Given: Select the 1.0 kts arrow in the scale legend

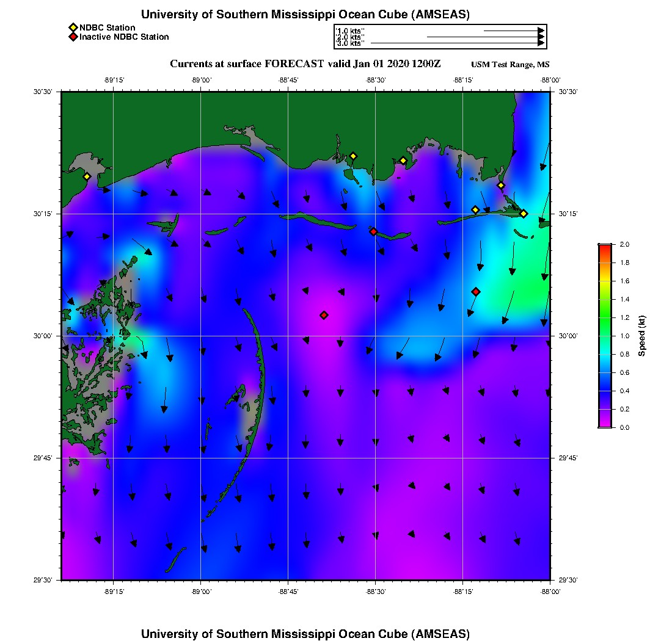Looking at the screenshot, I should click(513, 30).
